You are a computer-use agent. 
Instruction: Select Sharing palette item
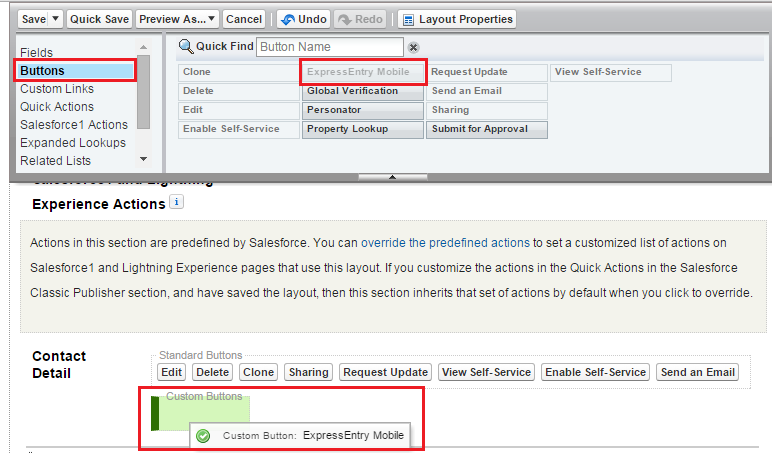pyautogui.click(x=487, y=110)
